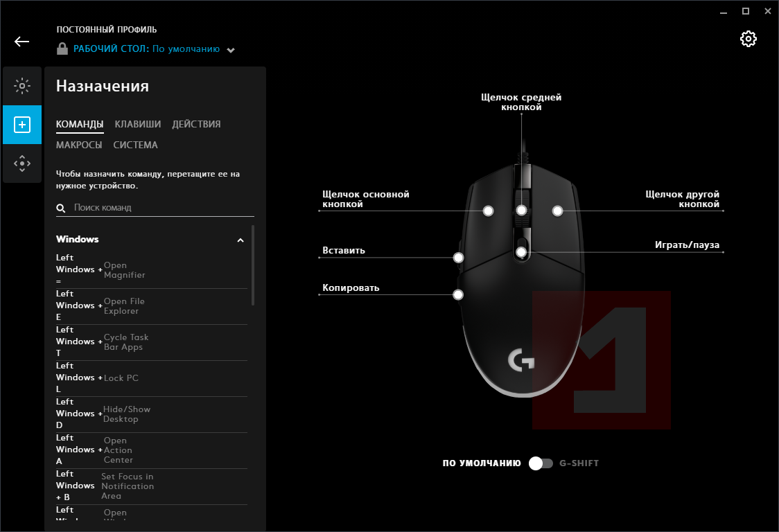779x532 pixels.
Task: Click the РАБОЧИЙ СТОЛ: По умолчанию profile link
Action: tap(146, 48)
